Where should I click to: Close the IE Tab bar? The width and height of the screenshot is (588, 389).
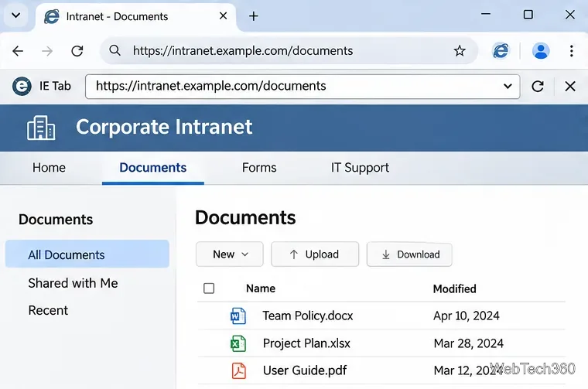click(x=570, y=87)
